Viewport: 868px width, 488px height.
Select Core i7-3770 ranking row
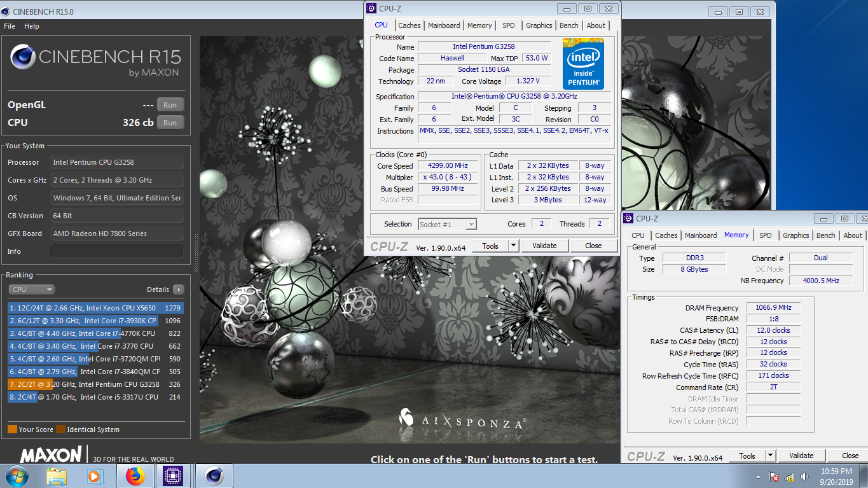(96, 346)
